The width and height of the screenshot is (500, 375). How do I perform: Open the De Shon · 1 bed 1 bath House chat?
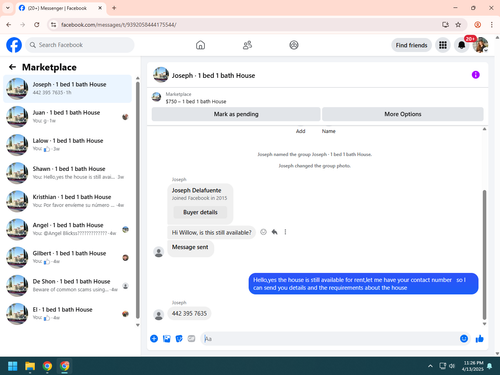67,286
